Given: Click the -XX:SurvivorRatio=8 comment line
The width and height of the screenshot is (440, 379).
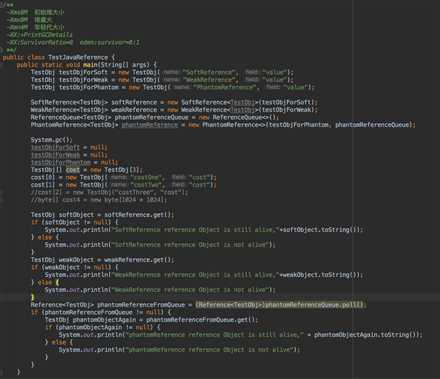Looking at the screenshot, I should pyautogui.click(x=73, y=42).
